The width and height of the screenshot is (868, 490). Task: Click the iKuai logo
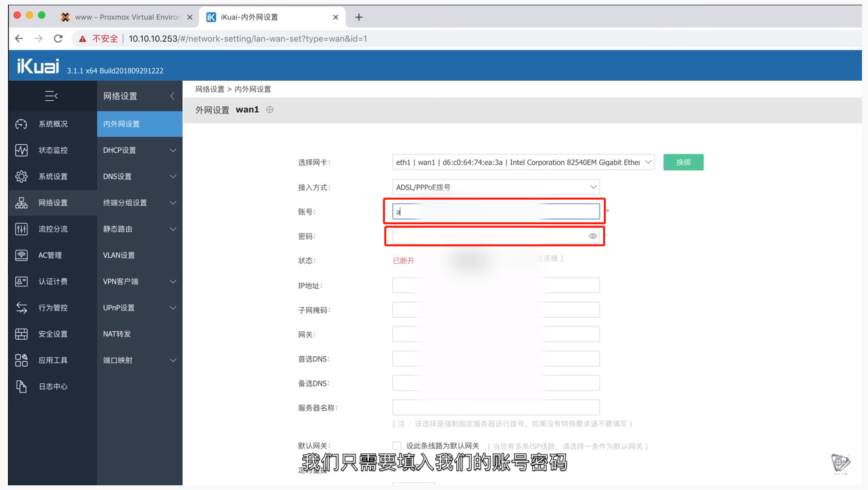tap(38, 66)
